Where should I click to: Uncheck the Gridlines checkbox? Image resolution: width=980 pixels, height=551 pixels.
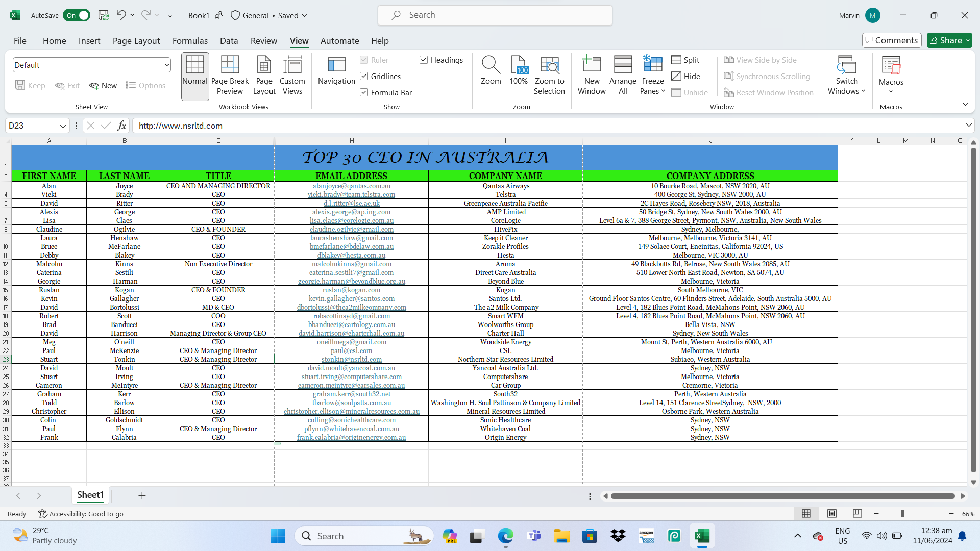click(x=364, y=77)
